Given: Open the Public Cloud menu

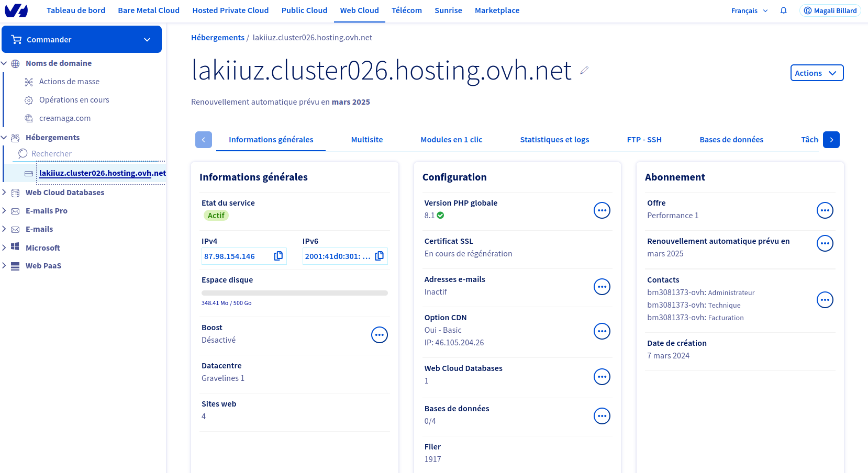Looking at the screenshot, I should (304, 10).
